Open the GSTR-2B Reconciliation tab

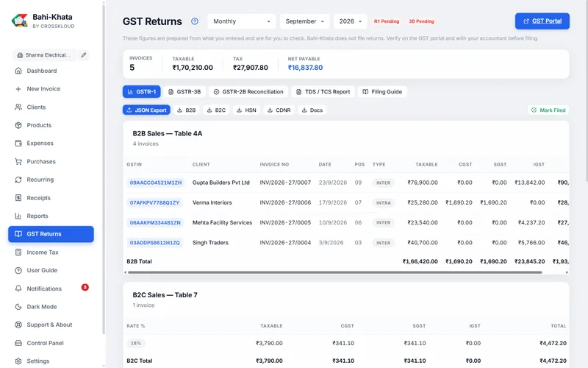click(248, 91)
